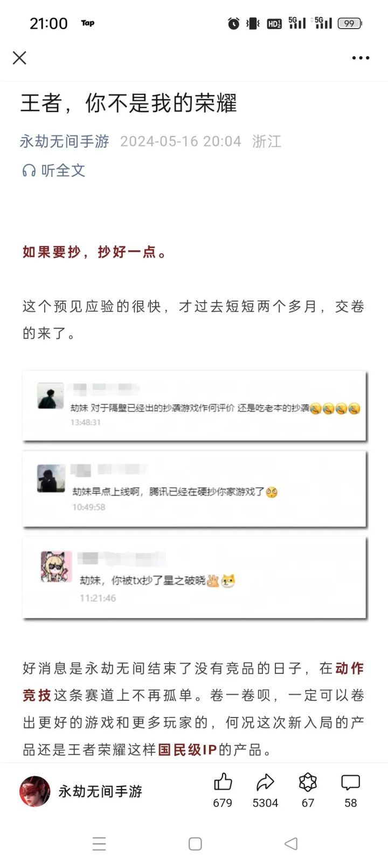Open third screenshot mentioning 星之破晓
The image size is (388, 868).
coord(194,577)
